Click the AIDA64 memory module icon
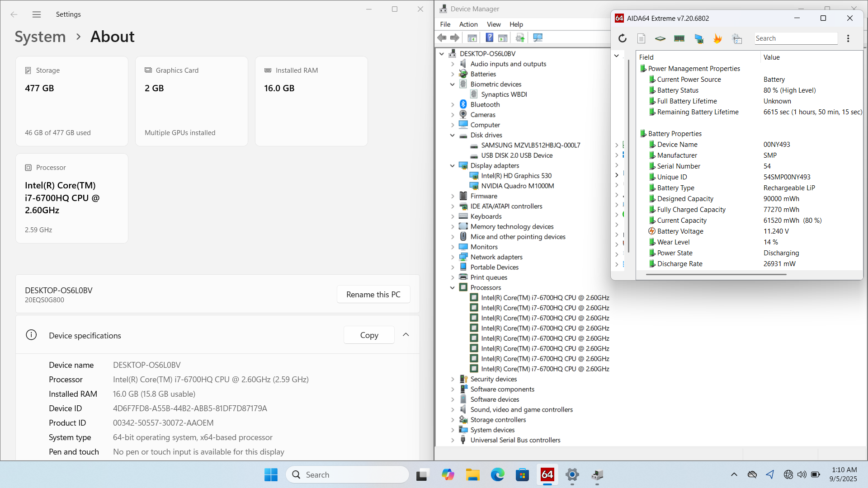 679,38
